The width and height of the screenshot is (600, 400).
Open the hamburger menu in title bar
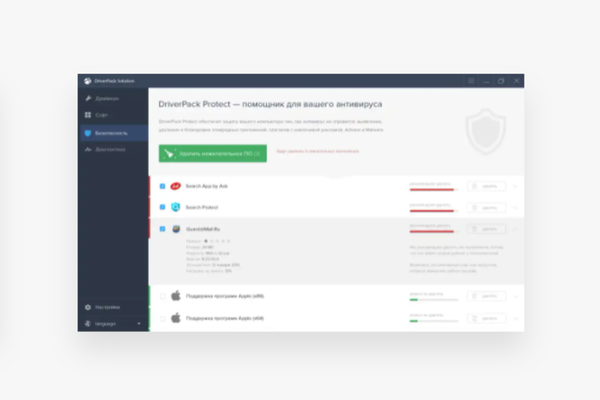(471, 80)
